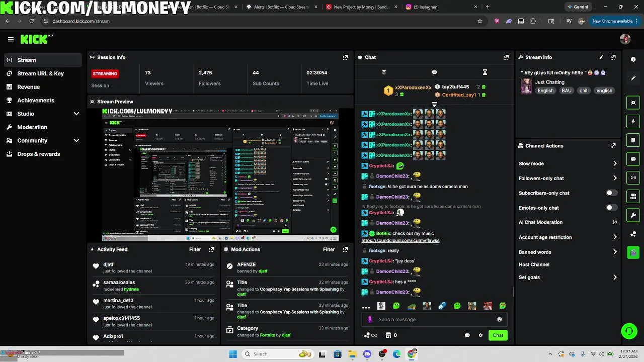Toggle Emotes-only chat switch

(x=611, y=208)
